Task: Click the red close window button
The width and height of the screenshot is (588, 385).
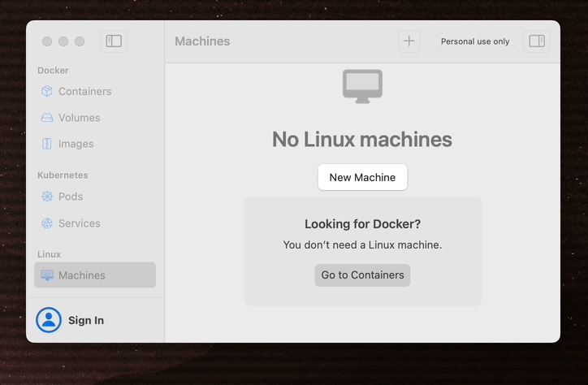Action: (x=47, y=41)
